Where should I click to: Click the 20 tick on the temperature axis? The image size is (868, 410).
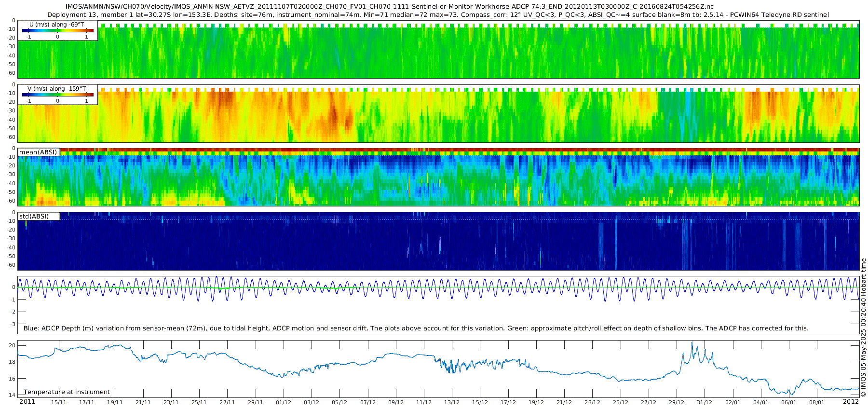[13, 345]
